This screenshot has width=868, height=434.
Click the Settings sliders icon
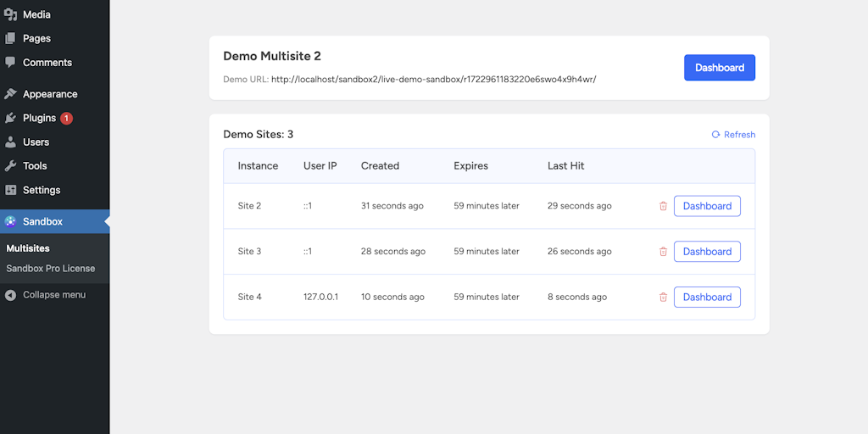coord(10,190)
